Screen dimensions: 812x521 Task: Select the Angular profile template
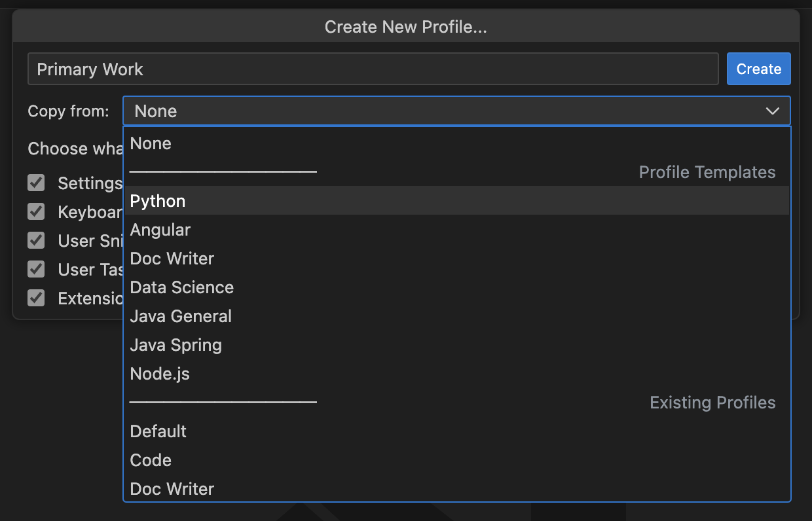click(x=160, y=230)
